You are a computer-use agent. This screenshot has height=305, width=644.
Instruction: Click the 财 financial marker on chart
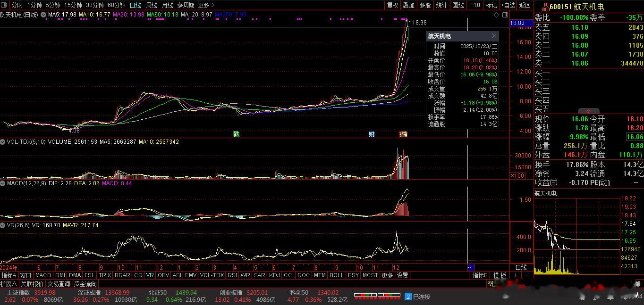(x=372, y=134)
